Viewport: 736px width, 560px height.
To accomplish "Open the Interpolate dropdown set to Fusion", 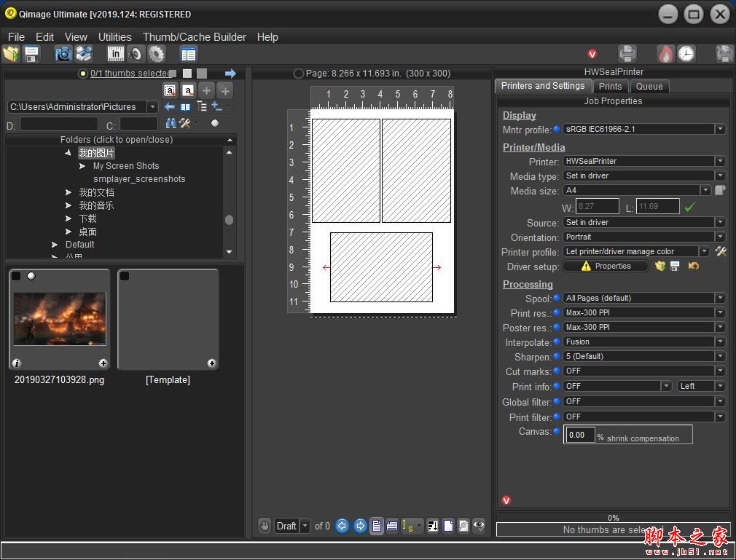I will (x=644, y=342).
